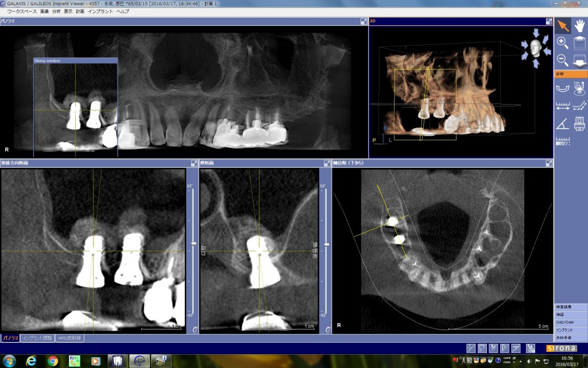
Task: Open the 分析 menu in menu bar
Action: pyautogui.click(x=56, y=11)
